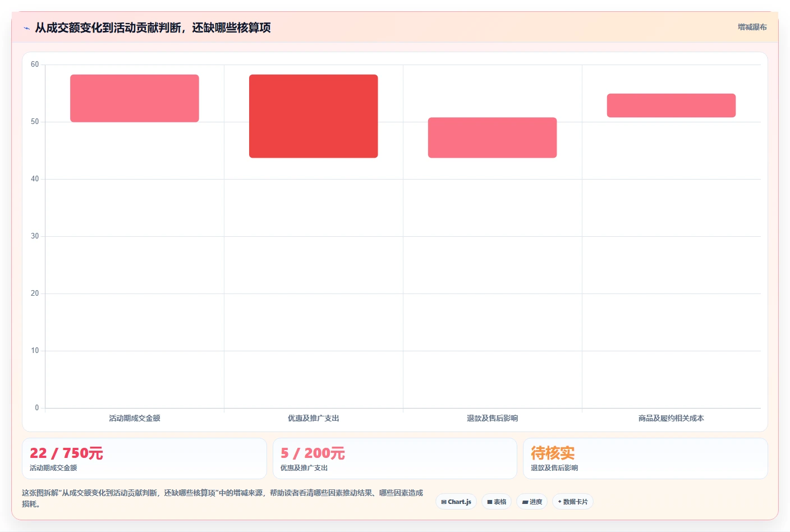
Task: Click the y-axis tick label 0
Action: 37,408
